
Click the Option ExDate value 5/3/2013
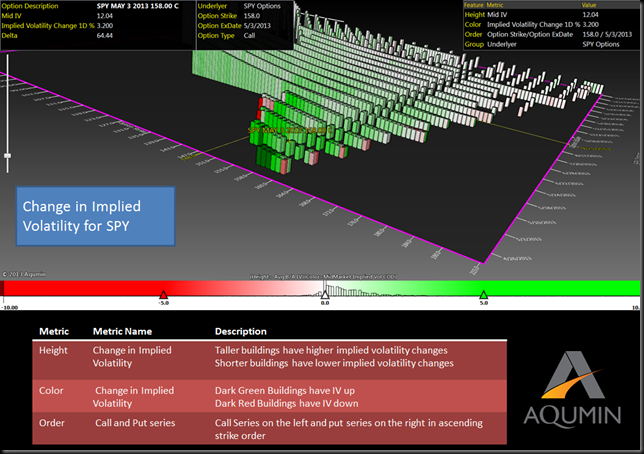click(257, 25)
